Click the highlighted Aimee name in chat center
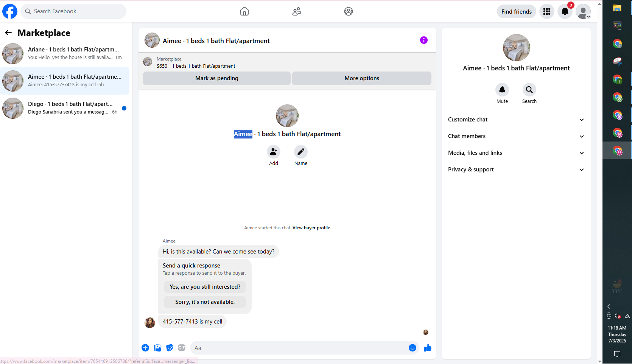The height and width of the screenshot is (364, 632). pos(243,134)
